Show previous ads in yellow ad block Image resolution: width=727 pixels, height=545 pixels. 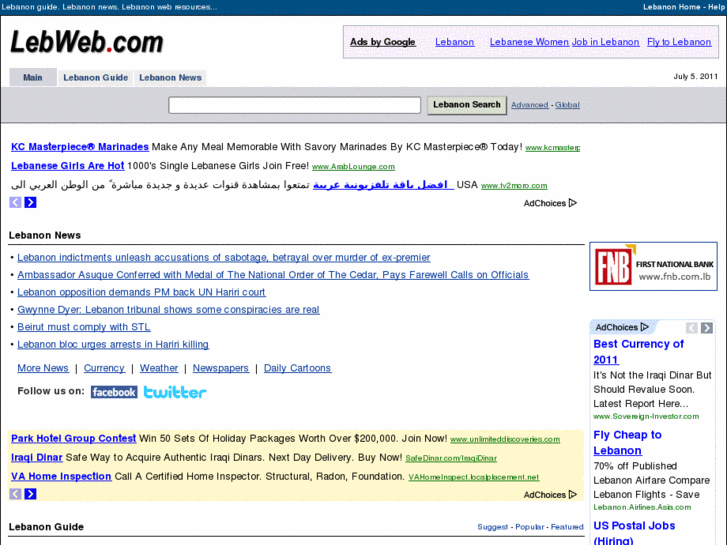click(15, 494)
